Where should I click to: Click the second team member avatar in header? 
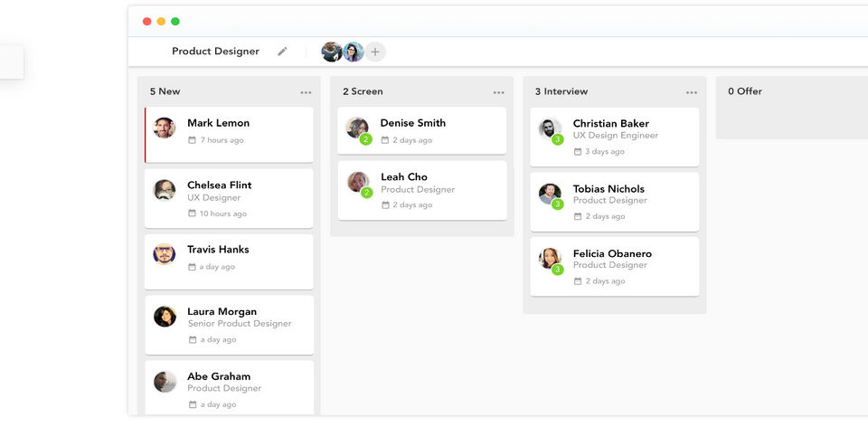[x=354, y=52]
